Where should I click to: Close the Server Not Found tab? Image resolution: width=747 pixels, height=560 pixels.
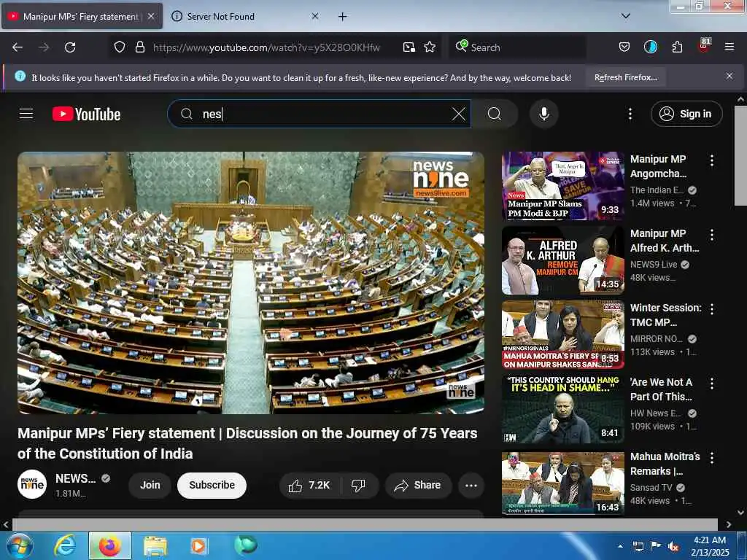tap(315, 16)
